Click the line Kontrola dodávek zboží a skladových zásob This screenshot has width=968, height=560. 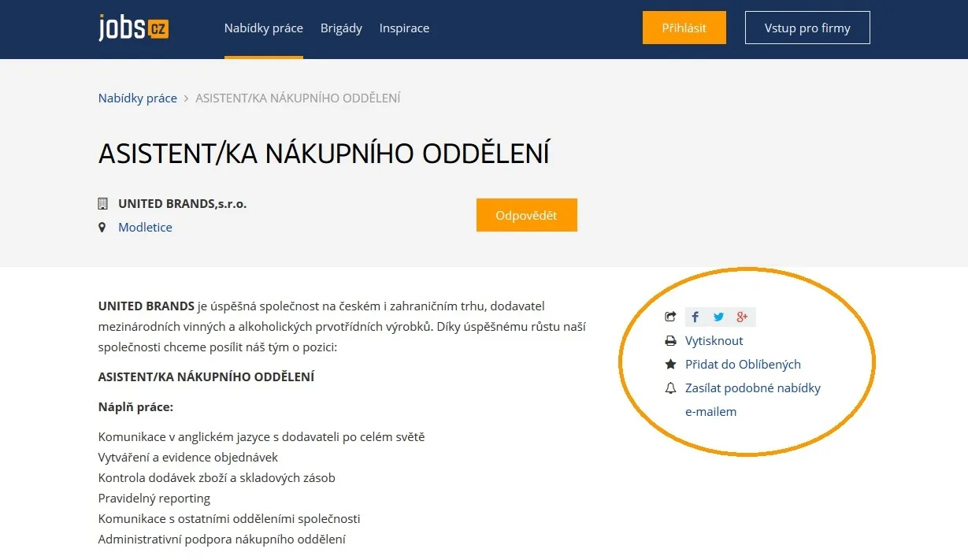217,477
